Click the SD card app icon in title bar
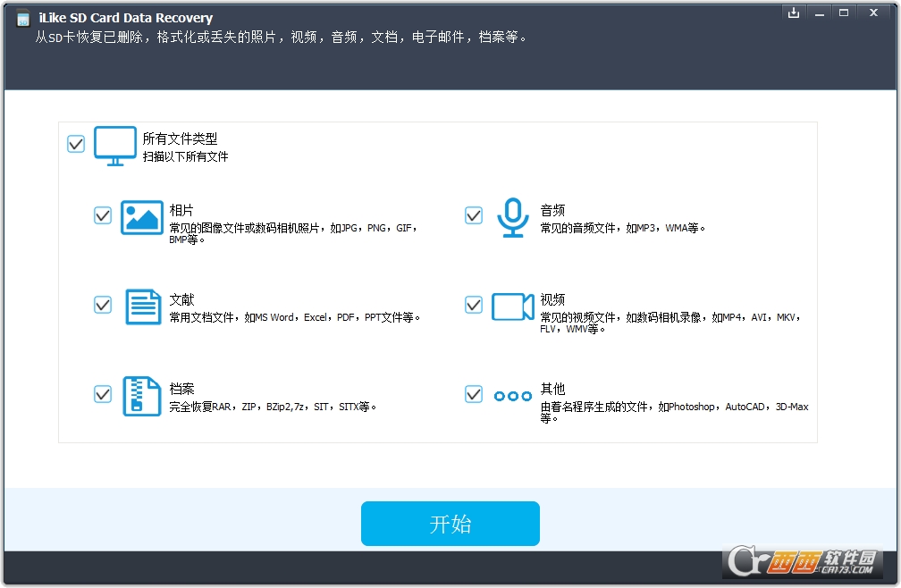This screenshot has height=588, width=901. 23,19
